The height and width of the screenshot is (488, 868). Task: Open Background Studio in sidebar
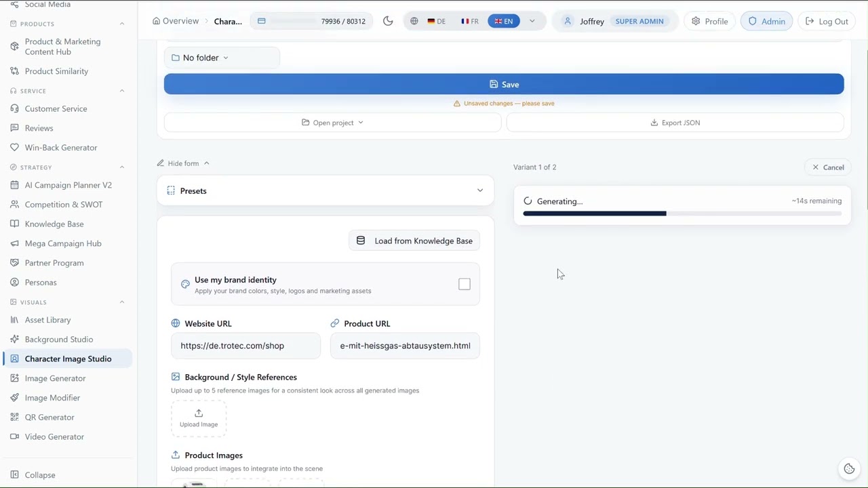pos(68,340)
